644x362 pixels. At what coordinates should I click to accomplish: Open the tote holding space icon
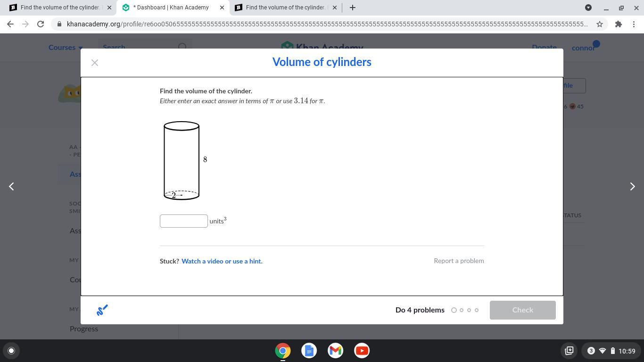(569, 351)
